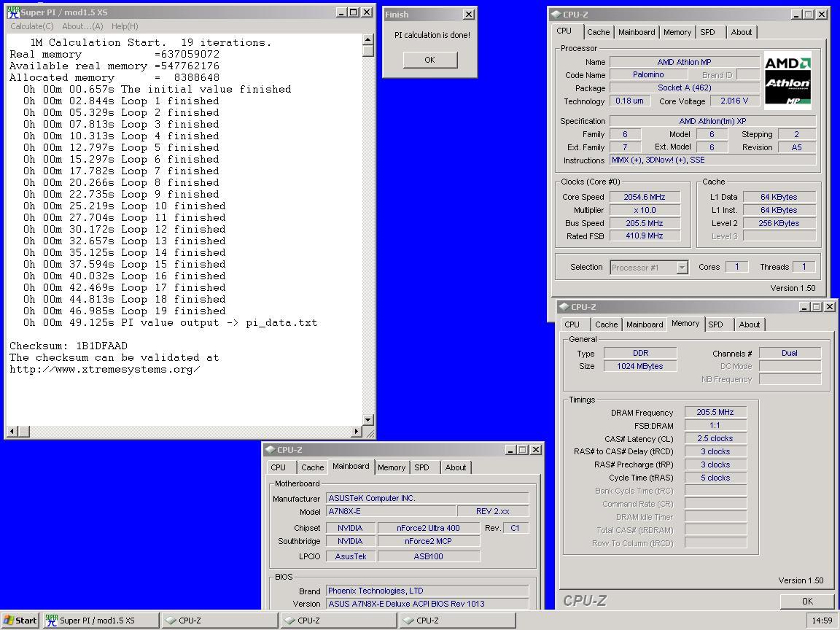Switch to Cache tab in CPU window
This screenshot has width=840, height=630.
pos(598,32)
